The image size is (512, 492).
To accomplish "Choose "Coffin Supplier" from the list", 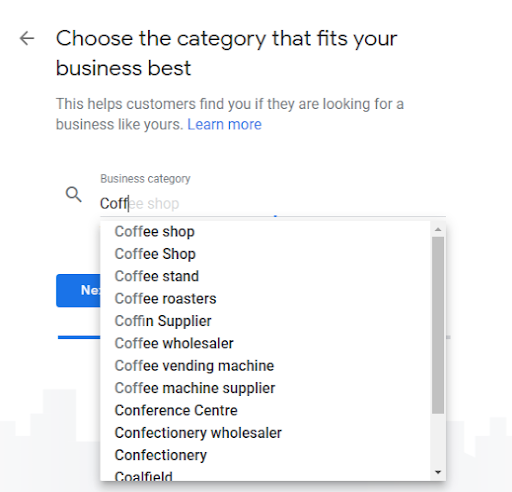I will point(265,321).
